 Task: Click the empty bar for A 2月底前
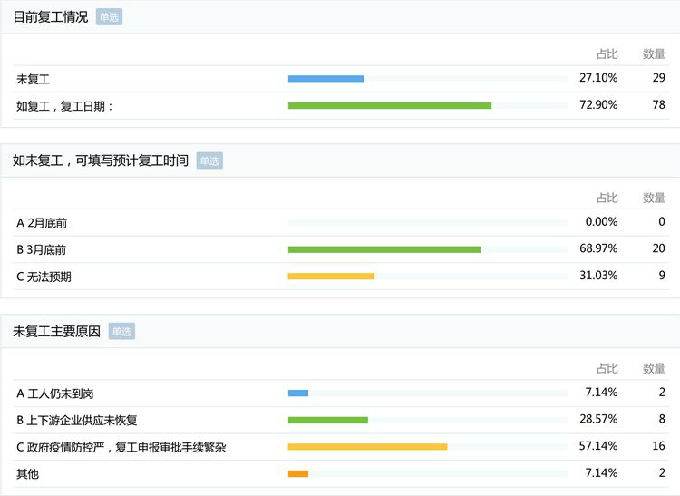click(428, 223)
